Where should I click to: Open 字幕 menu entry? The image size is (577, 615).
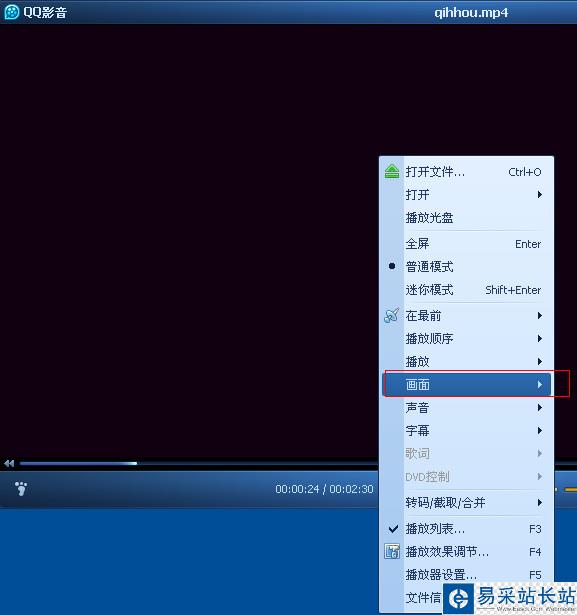click(x=466, y=431)
